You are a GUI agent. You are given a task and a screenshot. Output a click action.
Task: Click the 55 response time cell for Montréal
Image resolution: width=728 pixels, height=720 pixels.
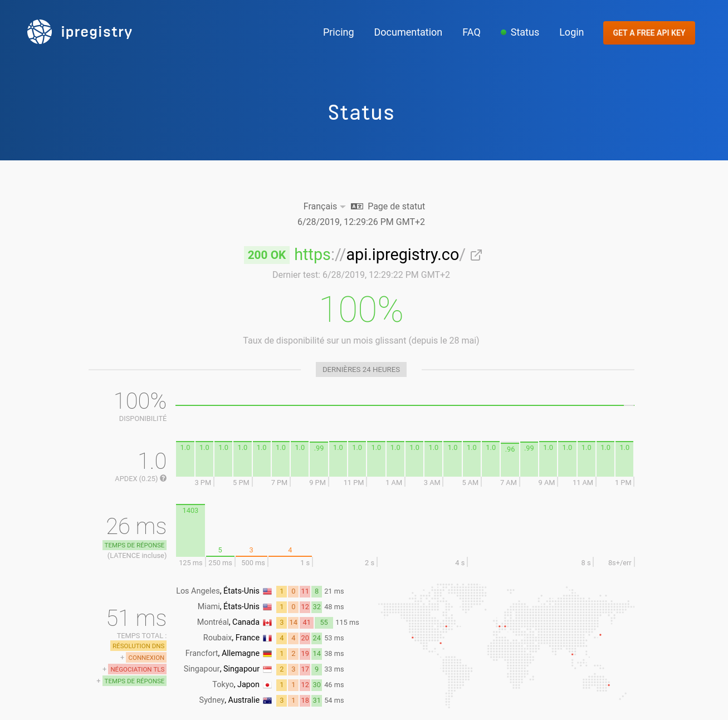click(x=324, y=623)
